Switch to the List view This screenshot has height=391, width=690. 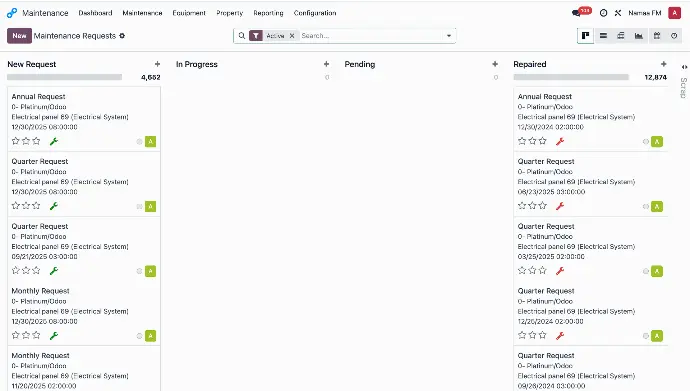[603, 36]
